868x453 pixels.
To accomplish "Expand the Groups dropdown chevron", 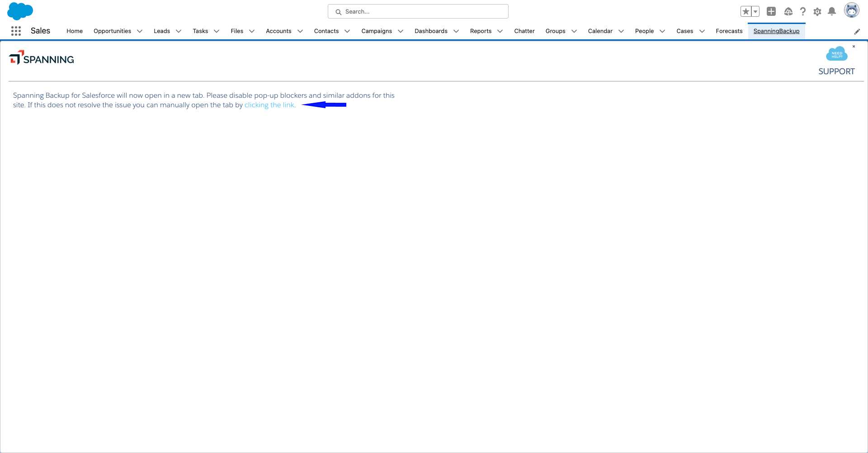I will 574,31.
